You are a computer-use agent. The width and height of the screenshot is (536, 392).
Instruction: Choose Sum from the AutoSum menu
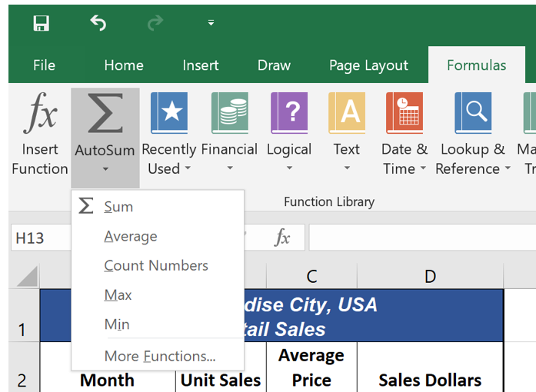click(158, 207)
